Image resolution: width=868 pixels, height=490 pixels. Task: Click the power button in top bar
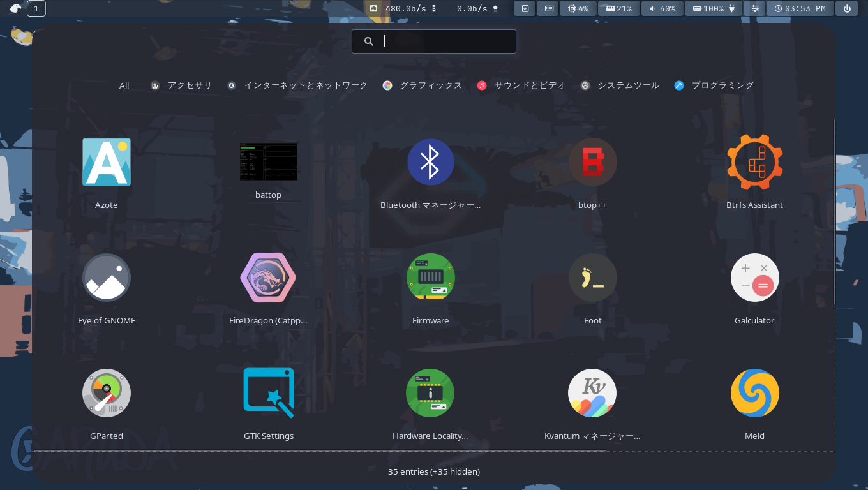click(847, 8)
